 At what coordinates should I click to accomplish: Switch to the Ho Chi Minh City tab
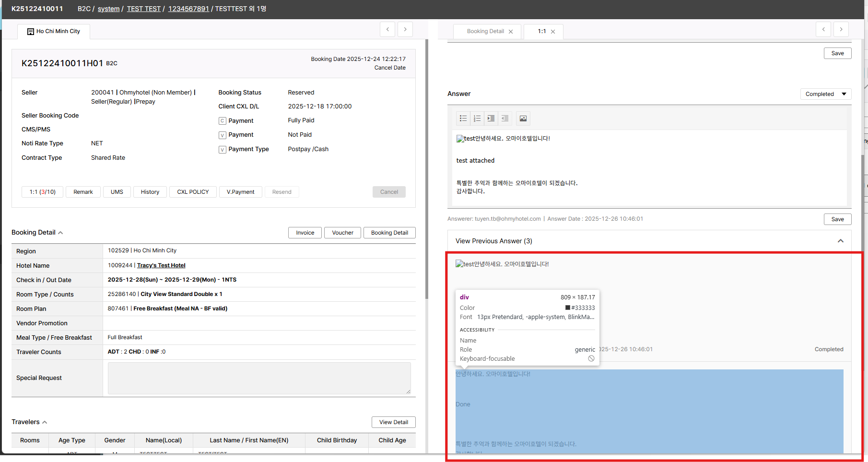[x=54, y=32]
